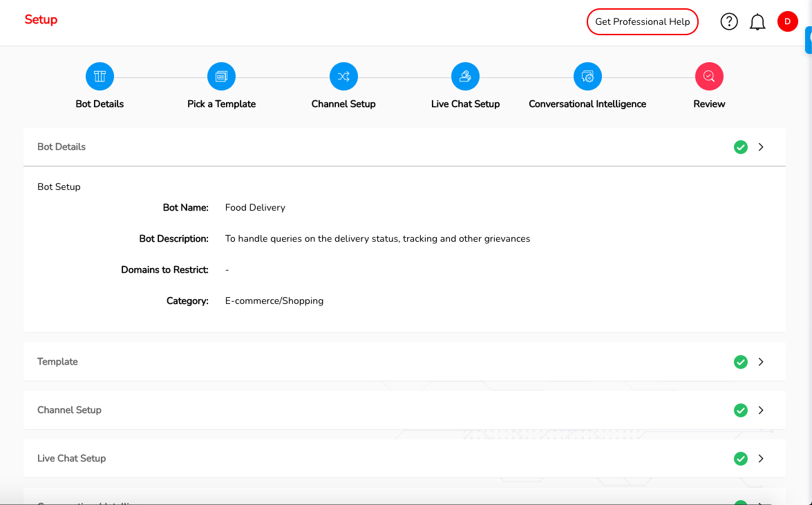The width and height of the screenshot is (812, 505).
Task: Select the Channel Setup step icon
Action: click(343, 76)
